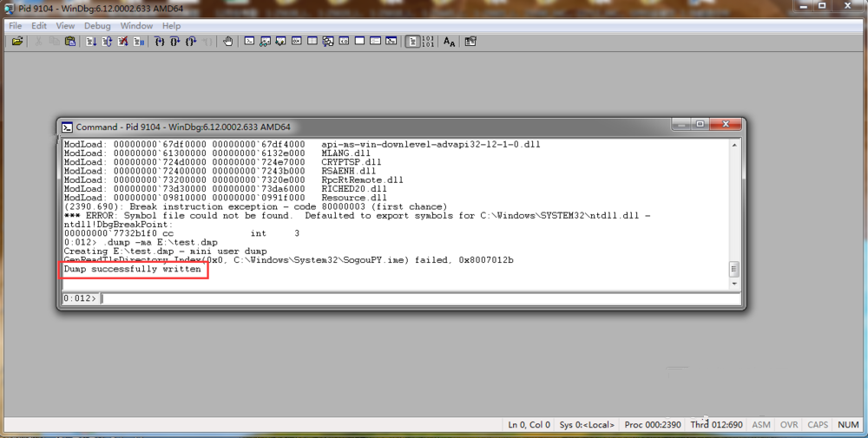Screen dimensions: 868x438
Task: Click the ASM indicator in status bar
Action: pos(761,425)
